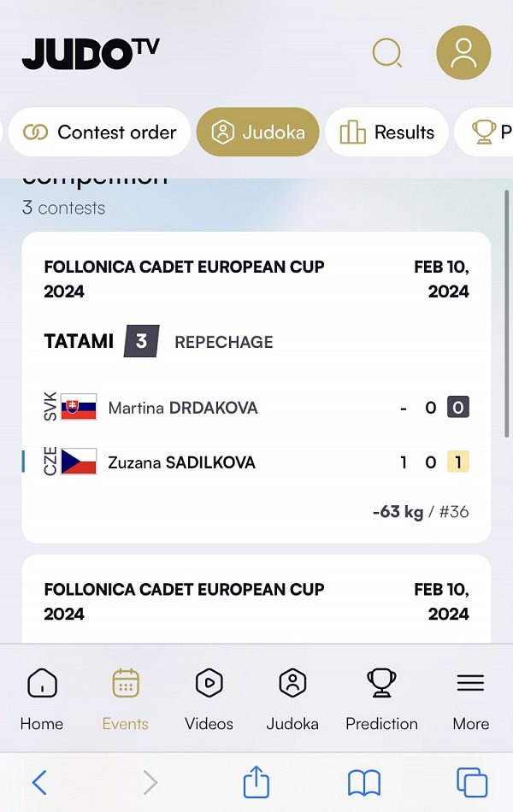Open the Prediction trophy icon

click(381, 684)
